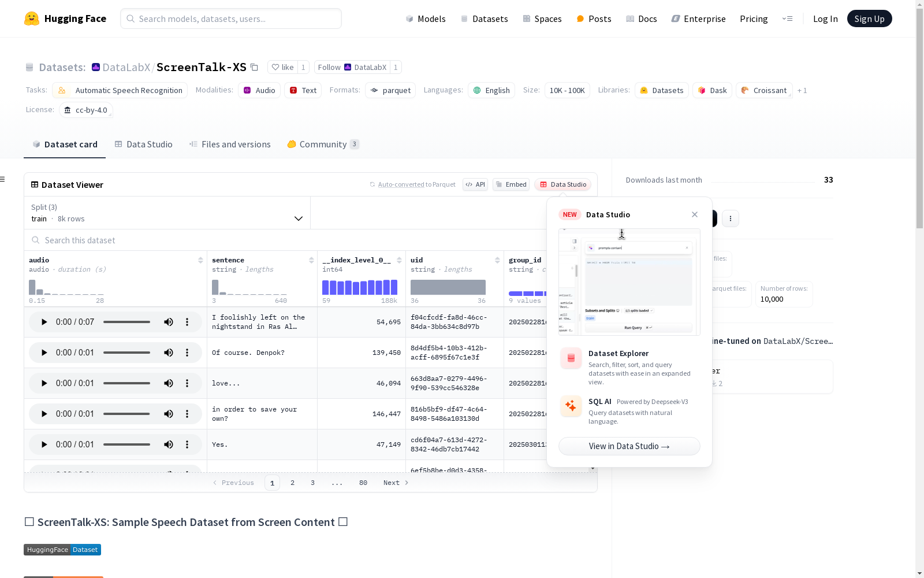Image resolution: width=924 pixels, height=578 pixels.
Task: Open audio options for 'Yes.' row
Action: click(x=187, y=444)
